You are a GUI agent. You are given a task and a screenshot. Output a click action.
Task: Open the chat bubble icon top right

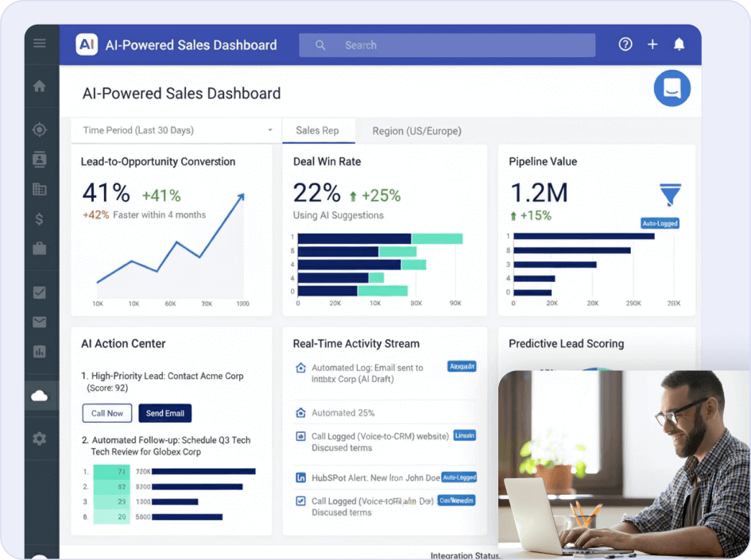(672, 88)
